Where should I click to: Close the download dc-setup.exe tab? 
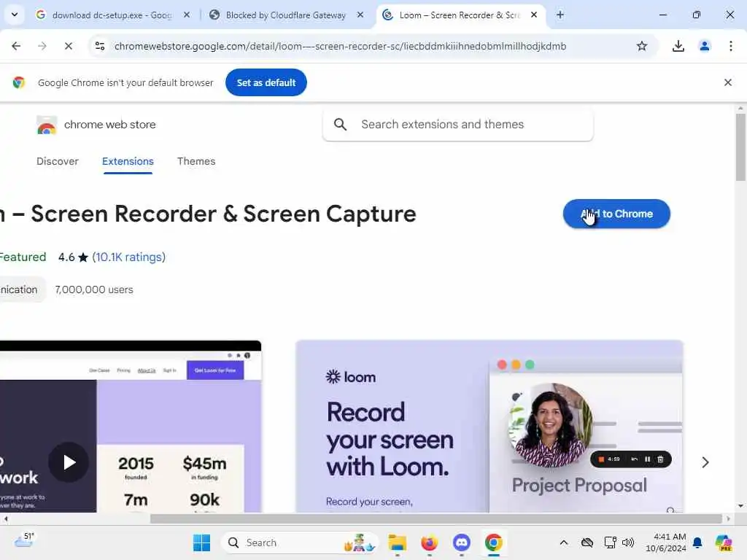pos(187,15)
